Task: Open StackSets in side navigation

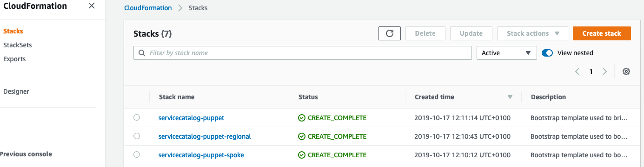Action: point(18,45)
